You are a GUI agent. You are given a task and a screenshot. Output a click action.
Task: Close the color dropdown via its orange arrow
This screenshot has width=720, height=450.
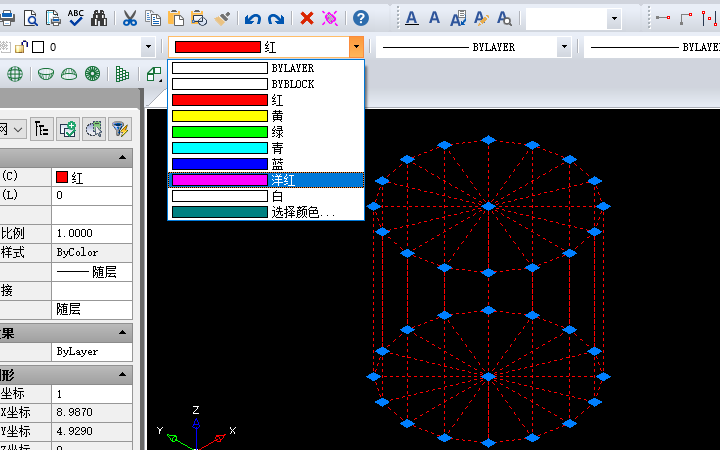pos(356,47)
